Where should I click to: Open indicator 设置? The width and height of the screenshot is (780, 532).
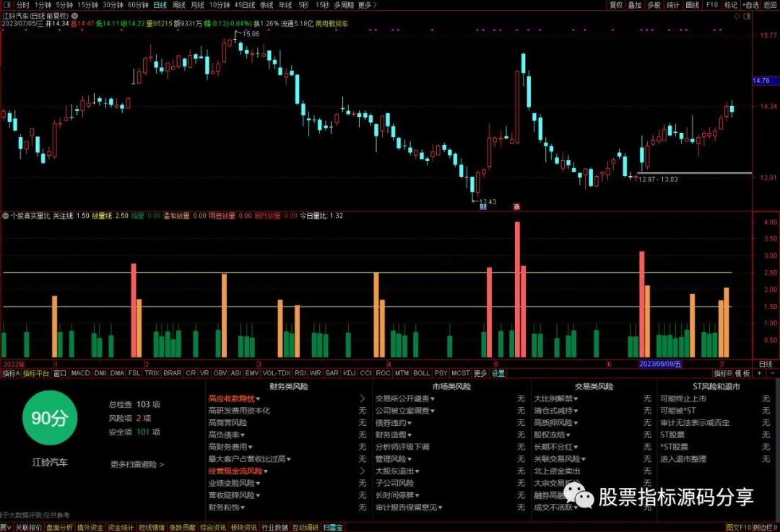click(498, 373)
